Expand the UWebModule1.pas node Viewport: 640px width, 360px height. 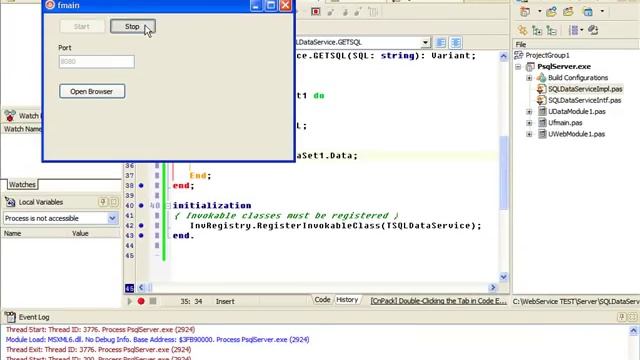(x=529, y=134)
